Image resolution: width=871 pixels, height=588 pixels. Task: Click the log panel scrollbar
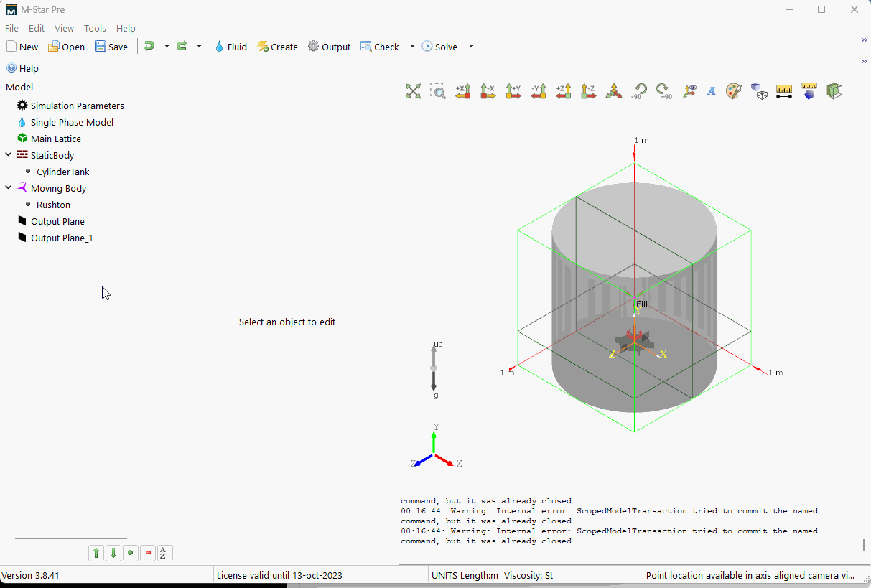pos(864,545)
